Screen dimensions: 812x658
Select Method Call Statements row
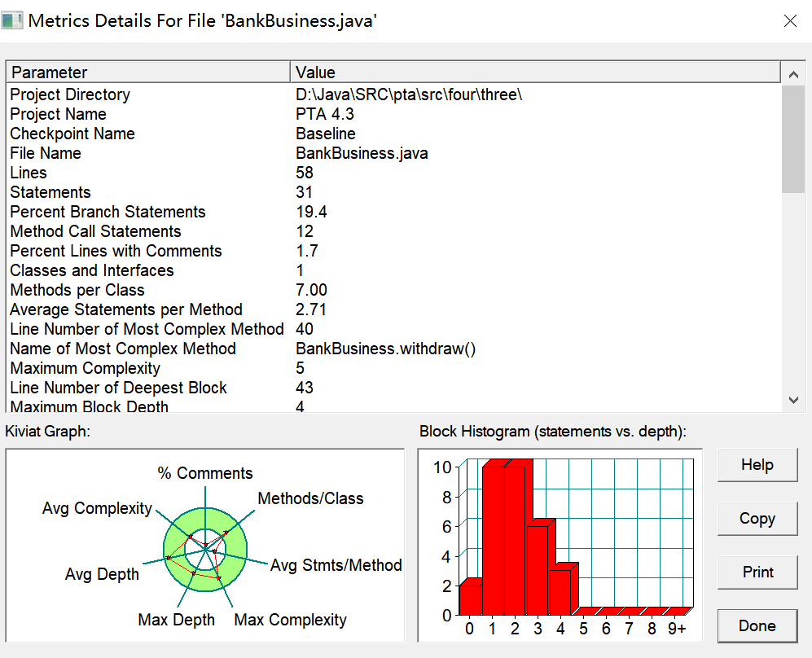click(393, 231)
